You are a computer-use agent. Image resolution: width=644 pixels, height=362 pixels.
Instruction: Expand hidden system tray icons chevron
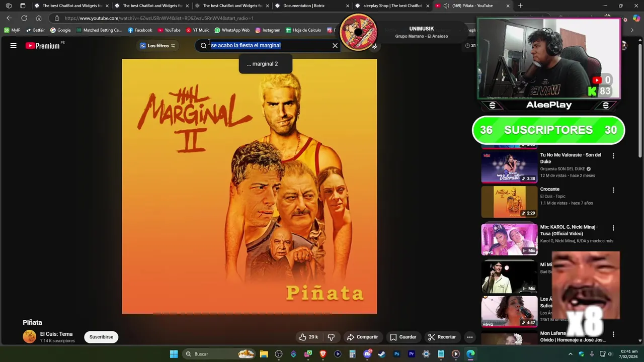[x=571, y=354]
